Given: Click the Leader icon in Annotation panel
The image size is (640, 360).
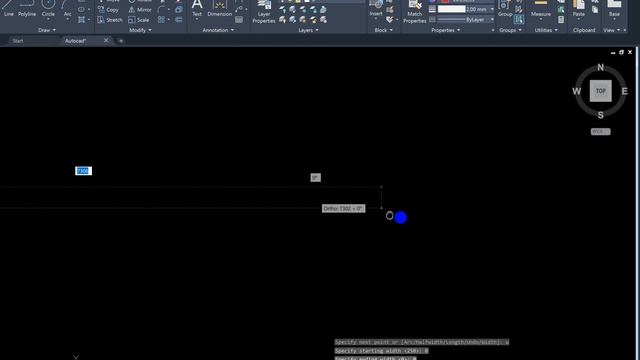Looking at the screenshot, I should (x=239, y=9).
